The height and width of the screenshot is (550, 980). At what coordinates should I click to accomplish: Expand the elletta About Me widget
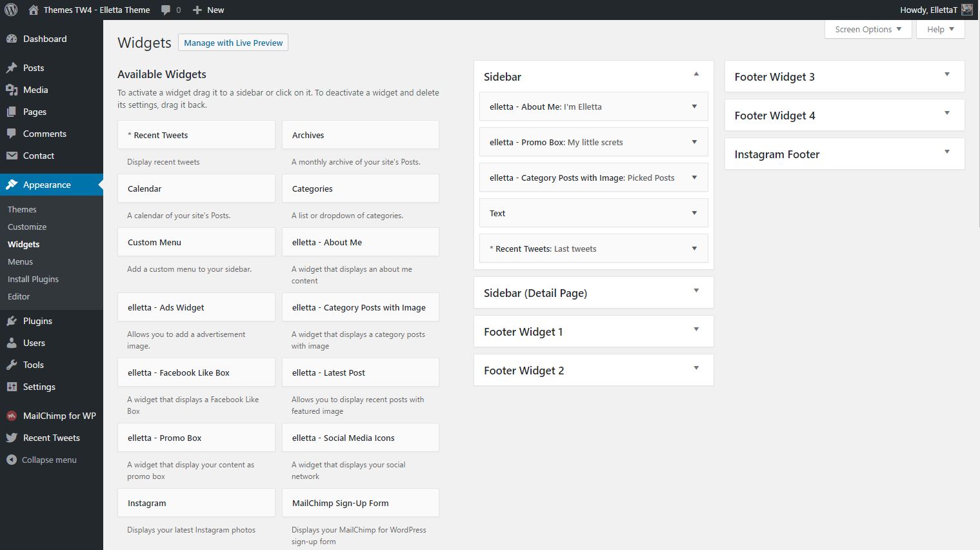coord(694,107)
